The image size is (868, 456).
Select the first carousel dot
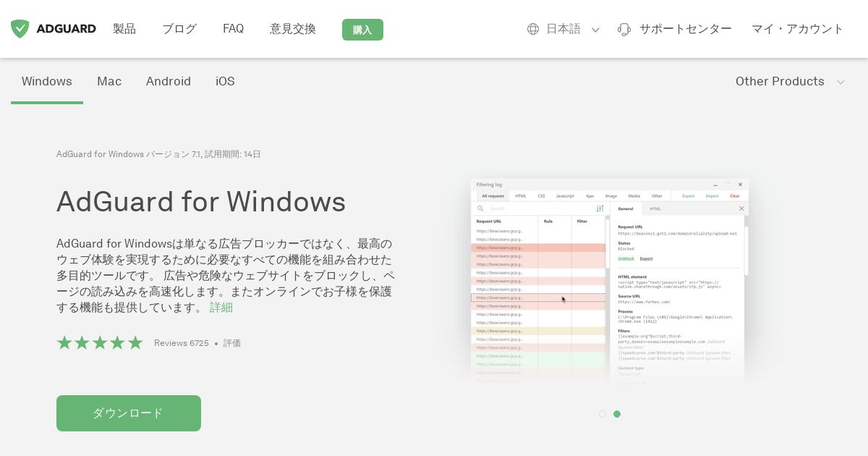pyautogui.click(x=603, y=414)
